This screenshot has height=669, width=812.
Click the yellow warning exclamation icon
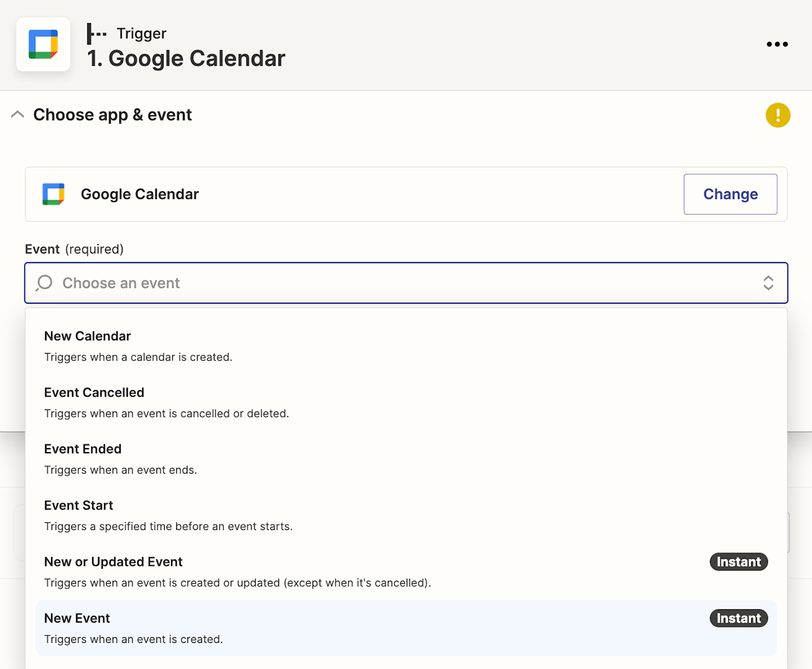[778, 115]
